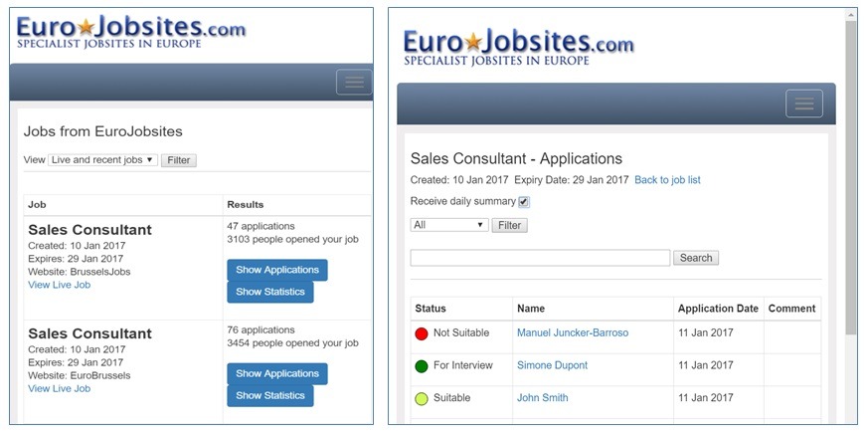Click the right panel vertical scrollbar

click(851, 177)
